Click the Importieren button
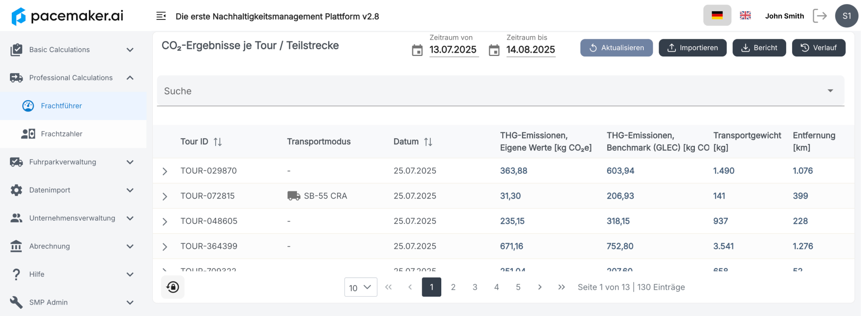 click(692, 48)
